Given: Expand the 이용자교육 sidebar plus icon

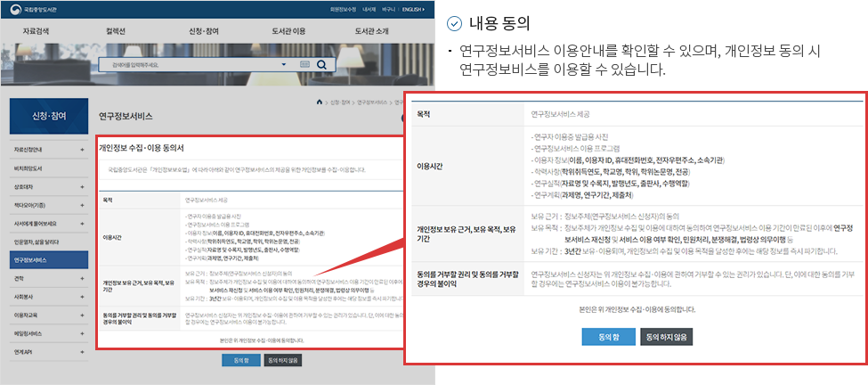Looking at the screenshot, I should coord(82,315).
